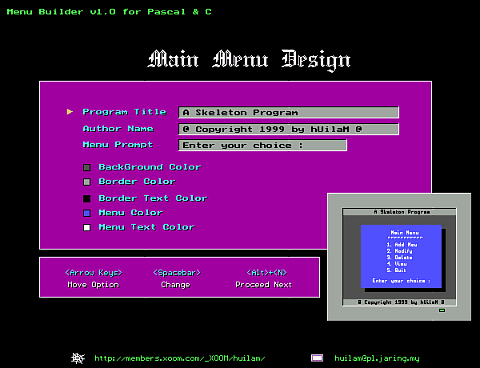This screenshot has width=480, height=368.
Task: Click the yellow arrow selection pointer
Action: (70, 112)
